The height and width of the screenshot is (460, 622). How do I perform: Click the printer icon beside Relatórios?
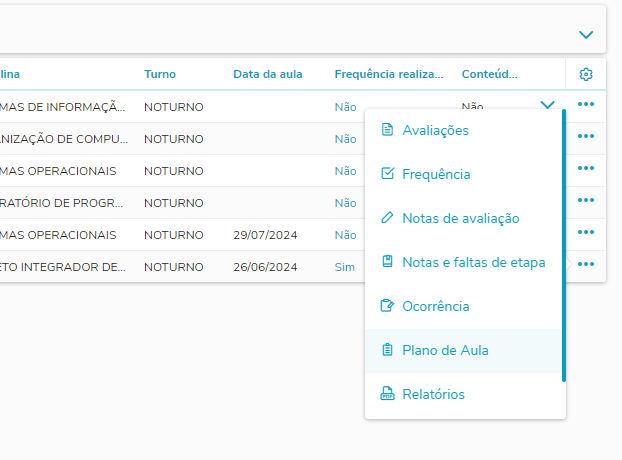pyautogui.click(x=387, y=394)
